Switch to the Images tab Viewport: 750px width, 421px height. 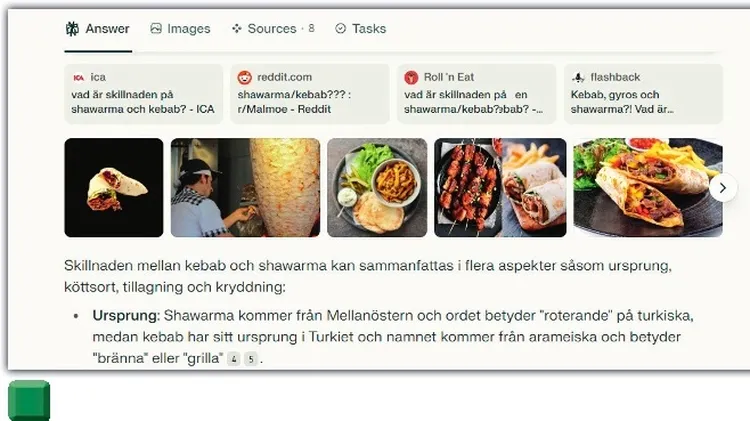pos(180,29)
